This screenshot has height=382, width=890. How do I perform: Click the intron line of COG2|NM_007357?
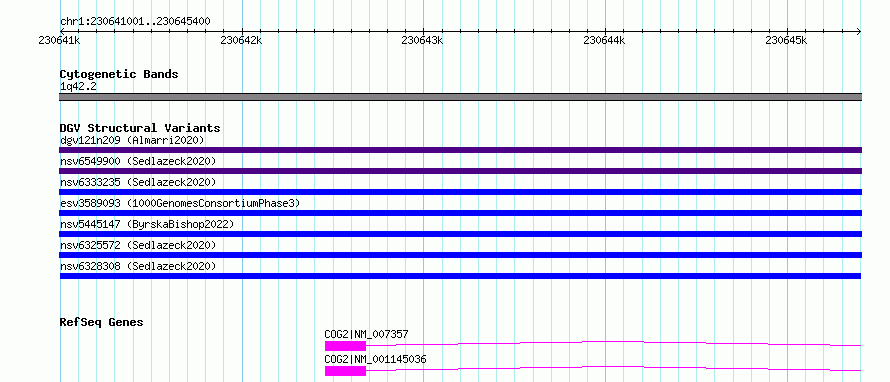pos(614,343)
